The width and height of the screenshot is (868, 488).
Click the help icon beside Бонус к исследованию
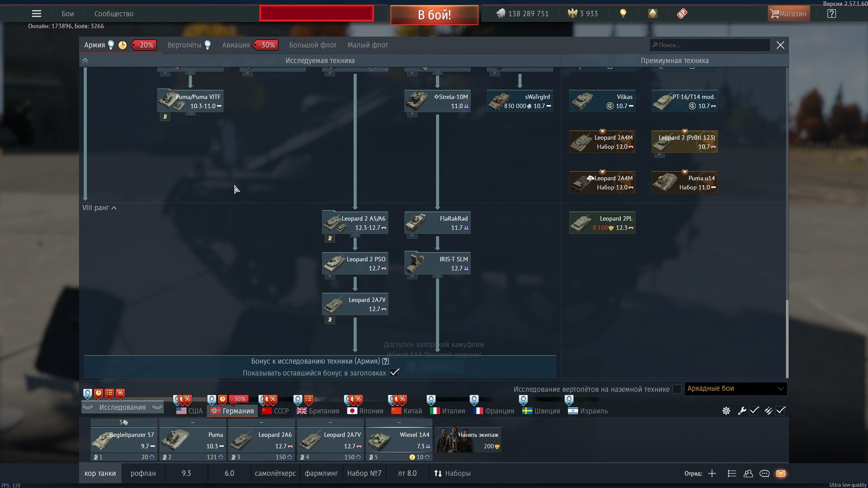coord(386,361)
